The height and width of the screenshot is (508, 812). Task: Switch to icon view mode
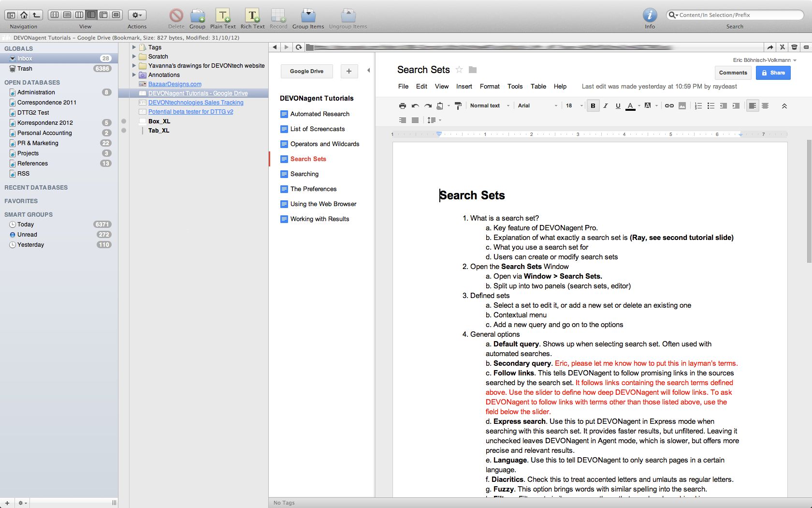point(55,15)
